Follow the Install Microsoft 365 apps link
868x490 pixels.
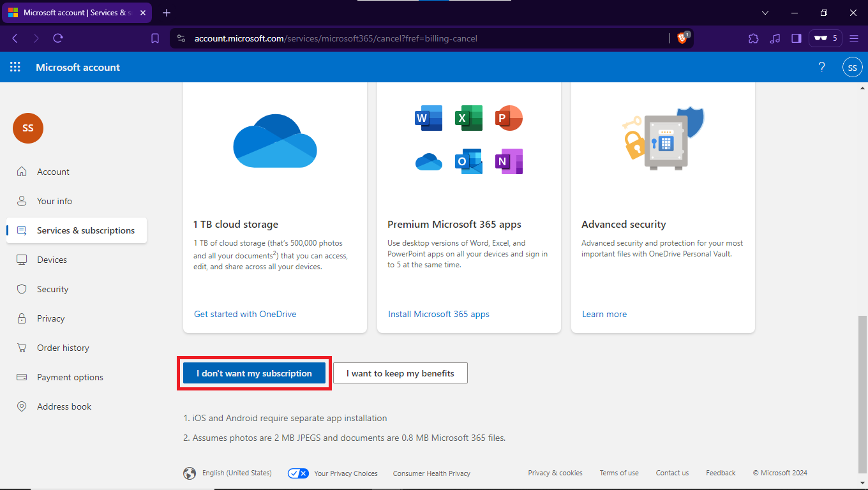click(438, 314)
